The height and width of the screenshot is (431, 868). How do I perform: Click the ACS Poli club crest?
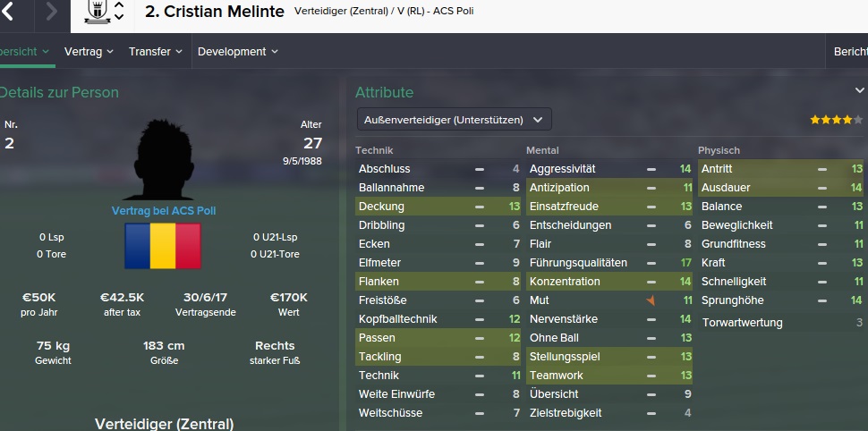(95, 12)
